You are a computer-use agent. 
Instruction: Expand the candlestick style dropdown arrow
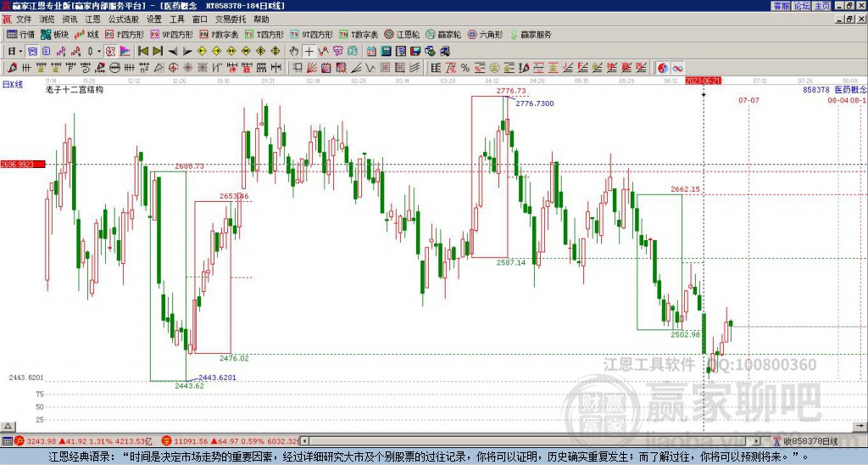(99, 52)
